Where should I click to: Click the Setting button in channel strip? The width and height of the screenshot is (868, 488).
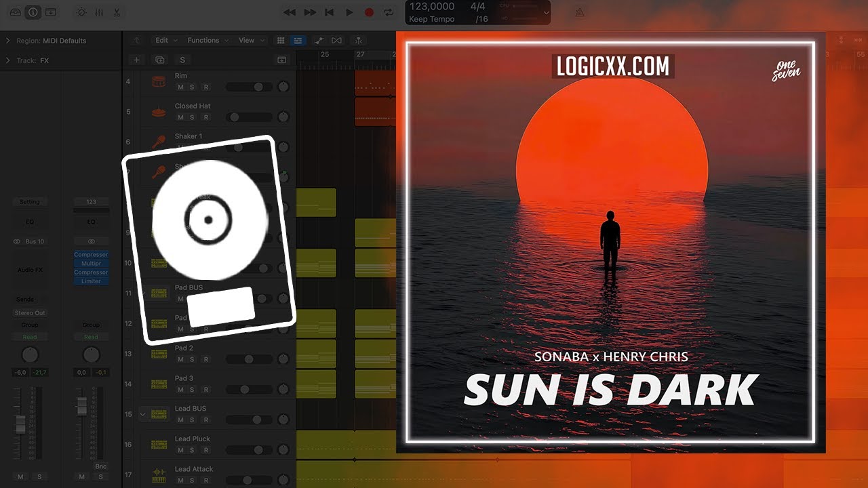[x=30, y=202]
